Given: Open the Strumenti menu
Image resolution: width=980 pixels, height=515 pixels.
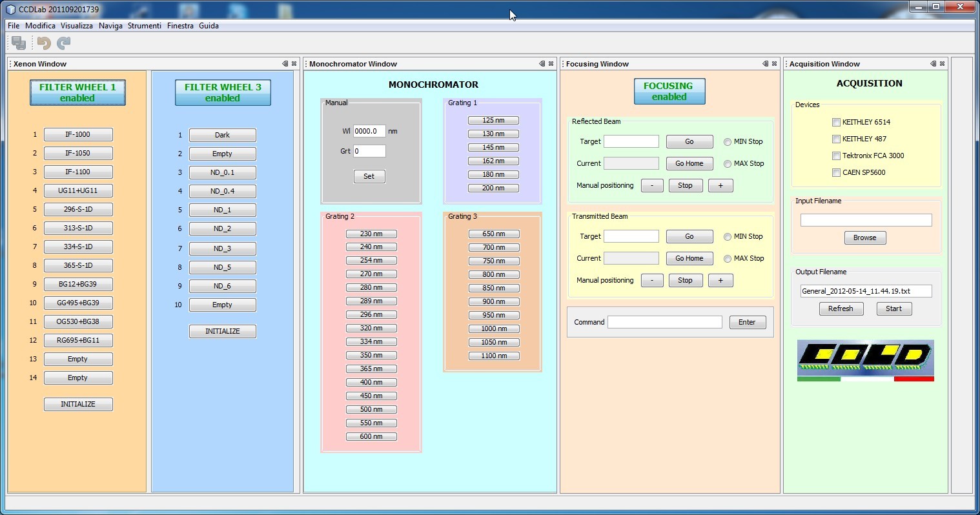Looking at the screenshot, I should [145, 26].
